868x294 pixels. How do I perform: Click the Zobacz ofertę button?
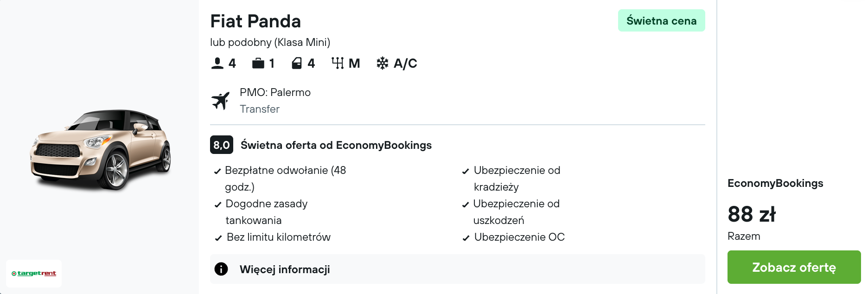tap(794, 267)
